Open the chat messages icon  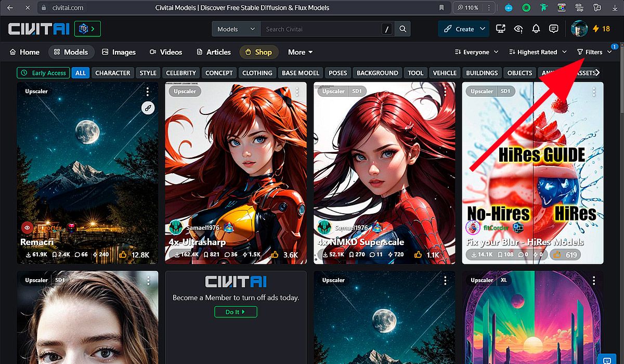[x=554, y=29]
